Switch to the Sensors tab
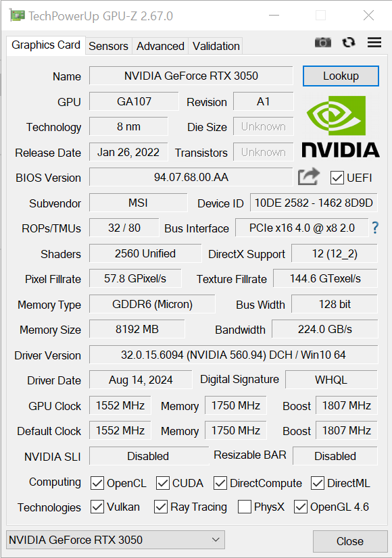This screenshot has width=392, height=558. click(108, 46)
